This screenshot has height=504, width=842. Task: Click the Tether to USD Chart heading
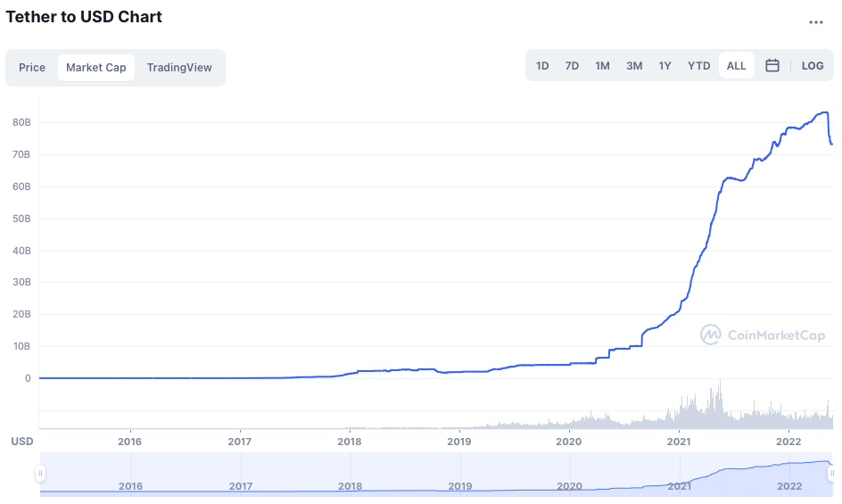(84, 17)
